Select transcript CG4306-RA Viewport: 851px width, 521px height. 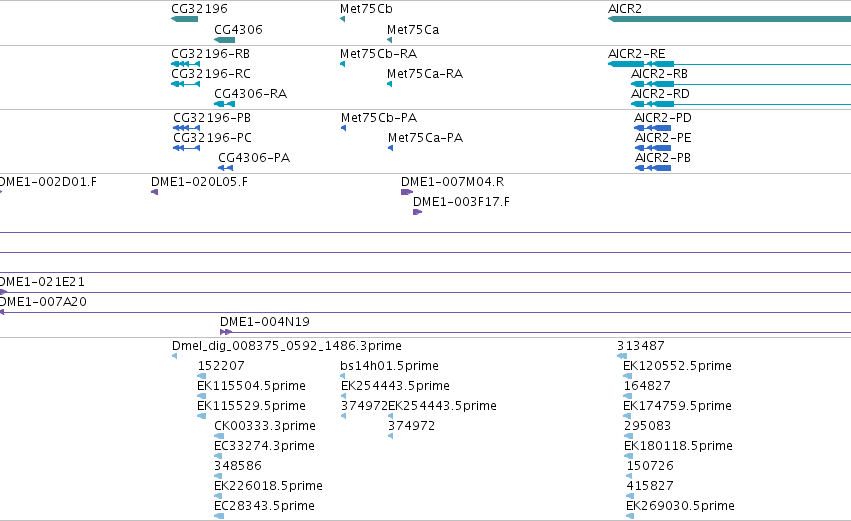[225, 104]
